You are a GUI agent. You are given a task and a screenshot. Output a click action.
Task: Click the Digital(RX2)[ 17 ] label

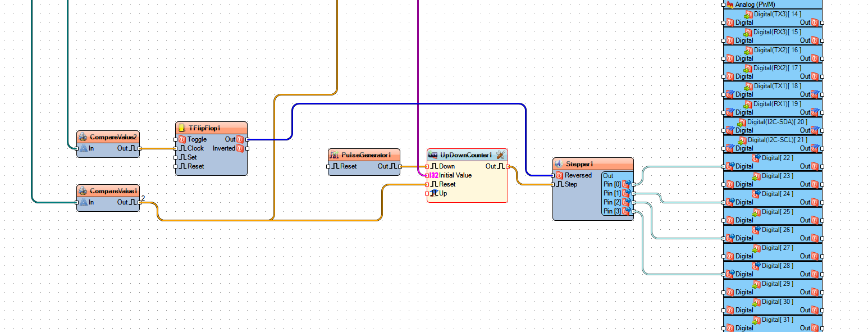[777, 68]
